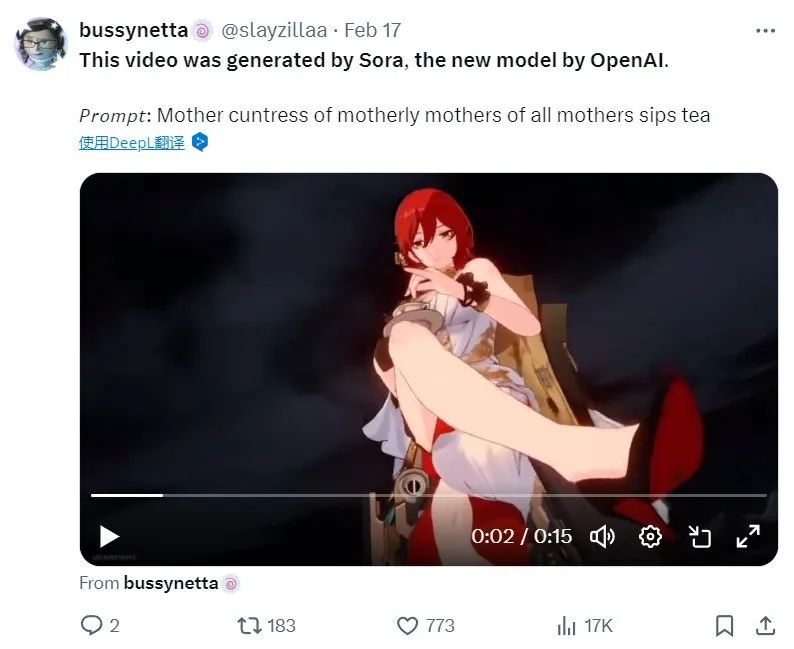The image size is (794, 649).
Task: Click the reply comment icon
Action: pyautogui.click(x=91, y=625)
